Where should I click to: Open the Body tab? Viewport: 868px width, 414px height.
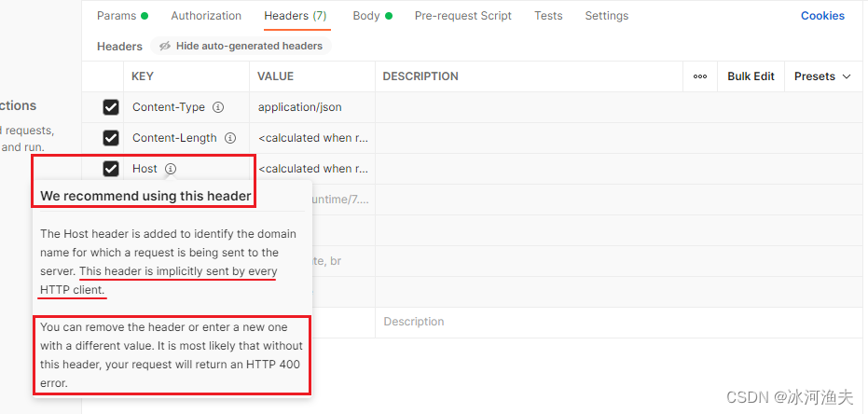click(373, 16)
